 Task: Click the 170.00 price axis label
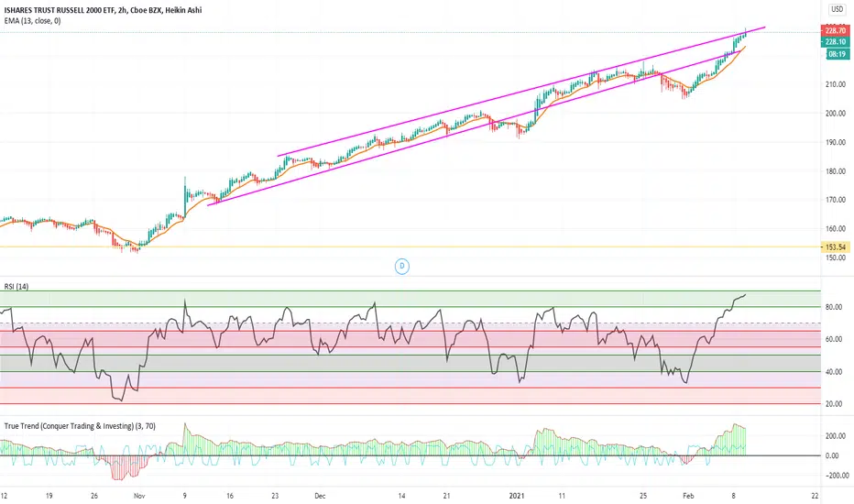[835, 200]
